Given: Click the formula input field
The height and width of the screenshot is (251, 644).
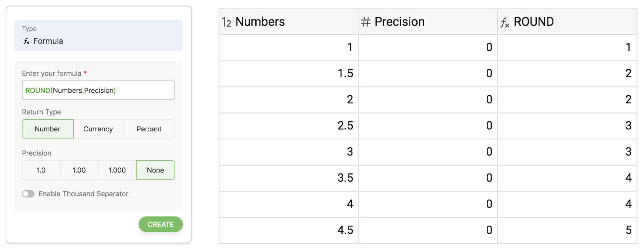Looking at the screenshot, I should tap(98, 90).
